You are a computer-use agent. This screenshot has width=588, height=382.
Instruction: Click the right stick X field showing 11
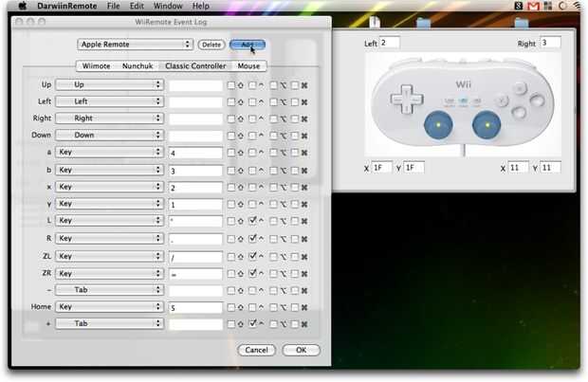pyautogui.click(x=518, y=168)
